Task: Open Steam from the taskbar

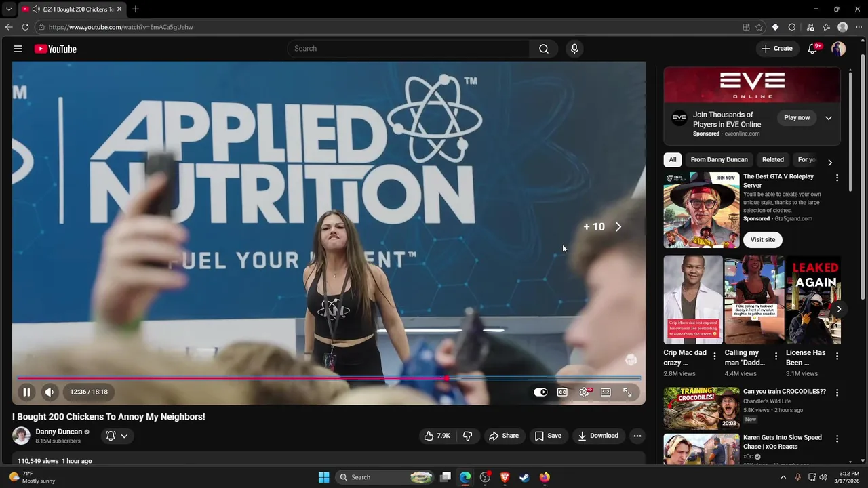Action: (x=524, y=477)
